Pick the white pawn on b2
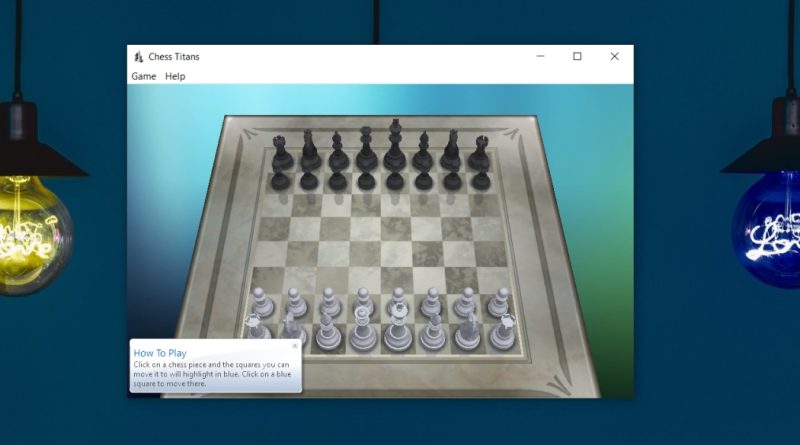 pos(296,302)
